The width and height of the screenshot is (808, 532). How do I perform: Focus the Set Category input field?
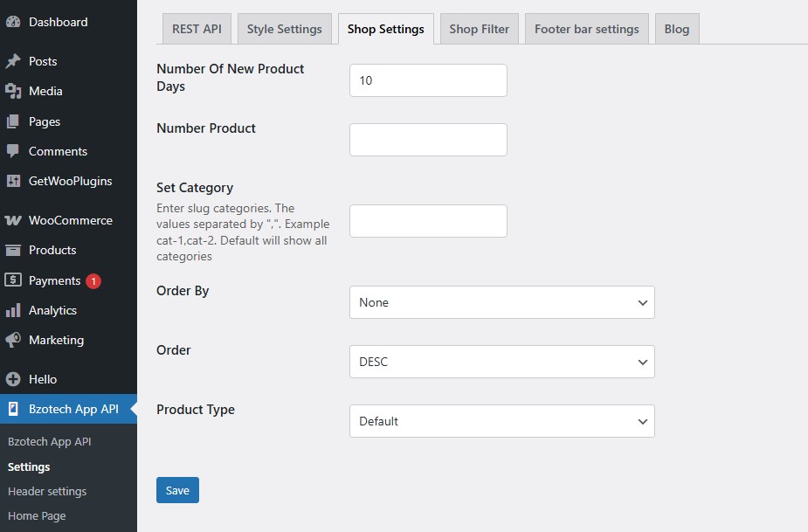428,221
